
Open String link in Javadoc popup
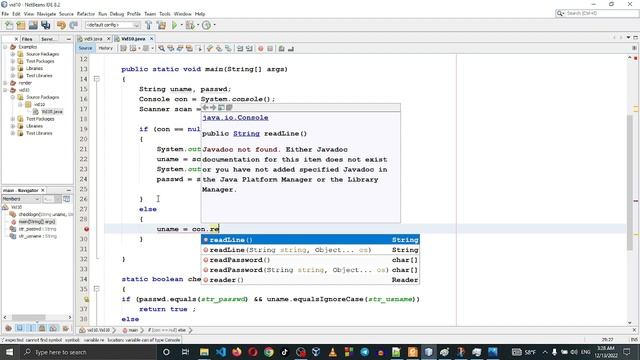(x=247, y=133)
